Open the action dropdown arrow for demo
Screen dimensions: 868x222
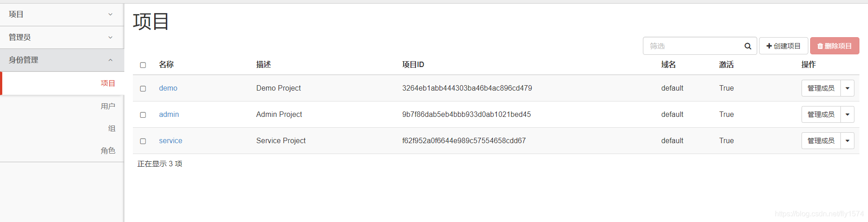(x=847, y=88)
